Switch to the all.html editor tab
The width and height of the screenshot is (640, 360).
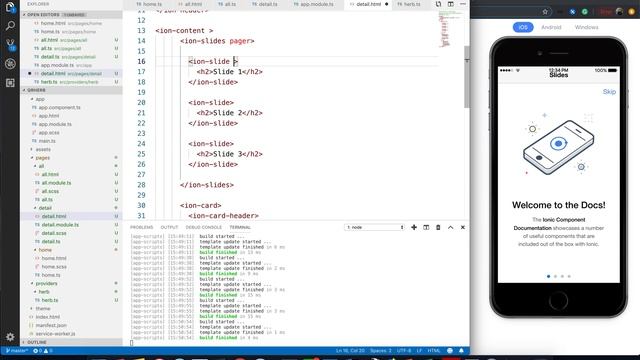point(191,4)
